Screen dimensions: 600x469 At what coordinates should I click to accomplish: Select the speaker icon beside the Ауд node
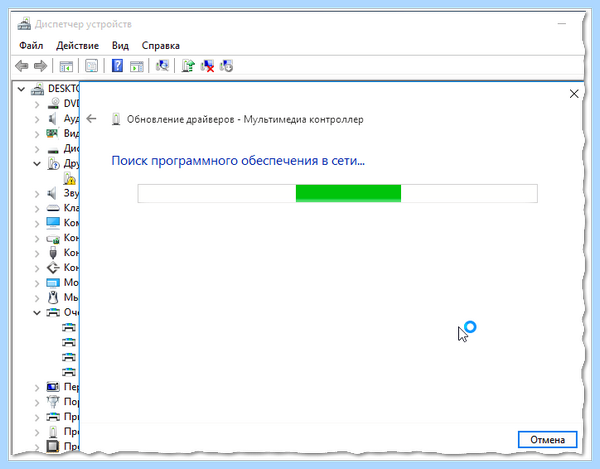click(x=52, y=119)
